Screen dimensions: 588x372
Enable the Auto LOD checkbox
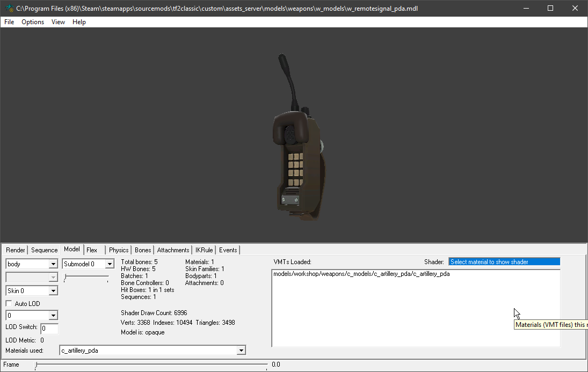click(9, 303)
